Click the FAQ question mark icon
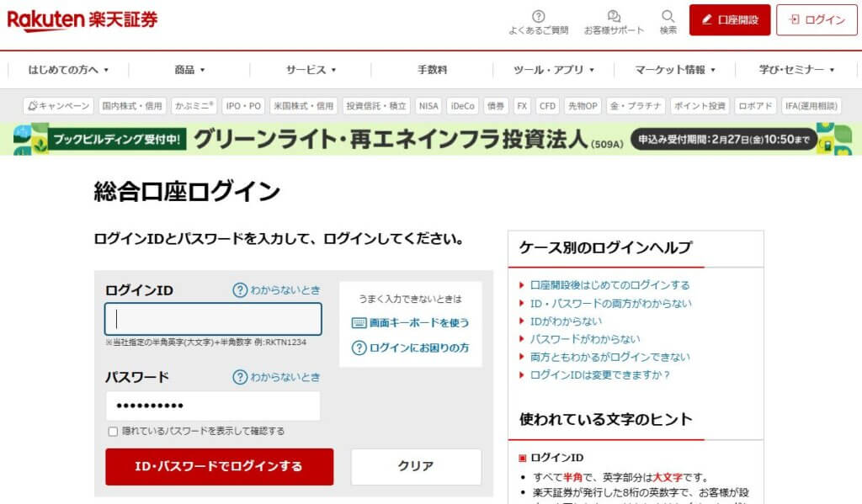This screenshot has height=504, width=862. tap(539, 16)
